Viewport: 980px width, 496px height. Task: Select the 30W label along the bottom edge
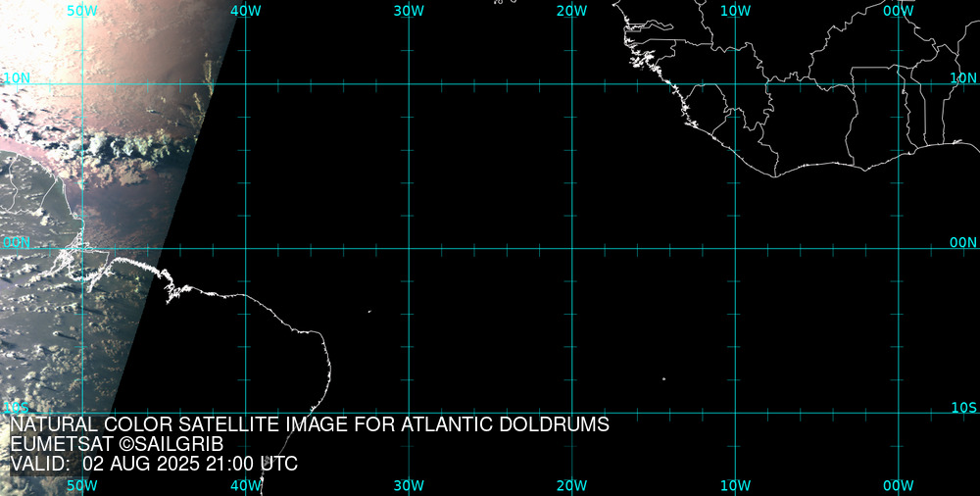[409, 485]
